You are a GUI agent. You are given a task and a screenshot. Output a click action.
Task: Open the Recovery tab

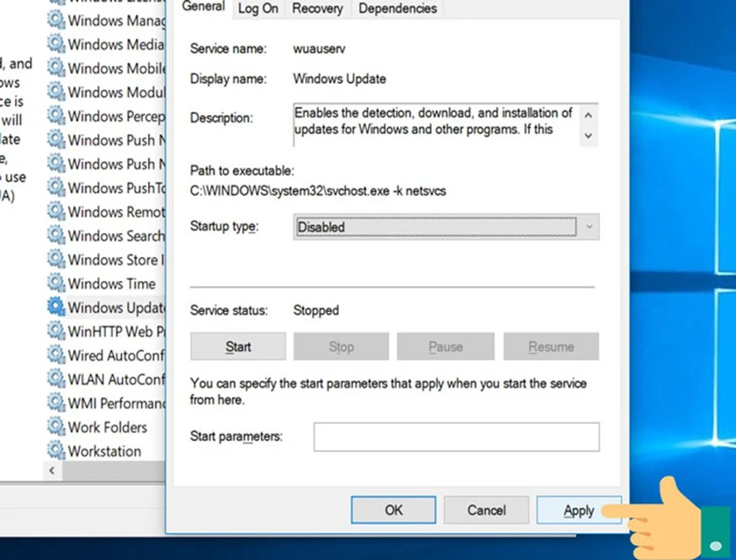coord(318,9)
